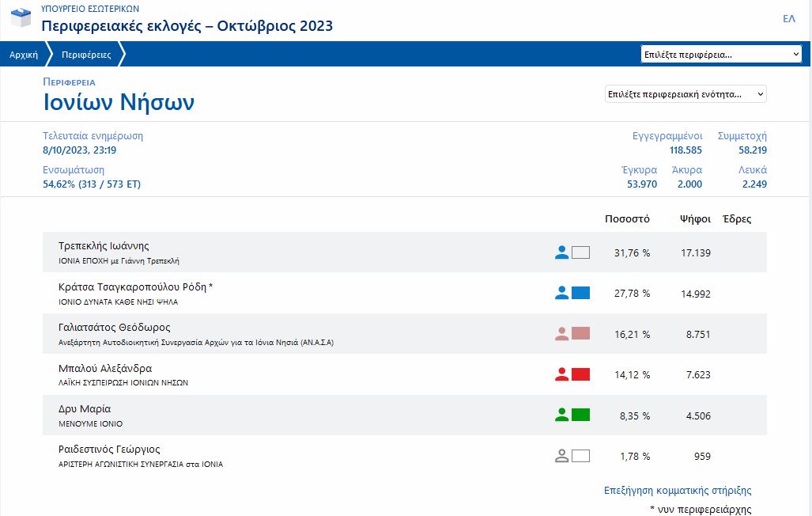
Task: Open the 'Επιλέξτε περιφέρεια' dropdown
Action: 722,55
